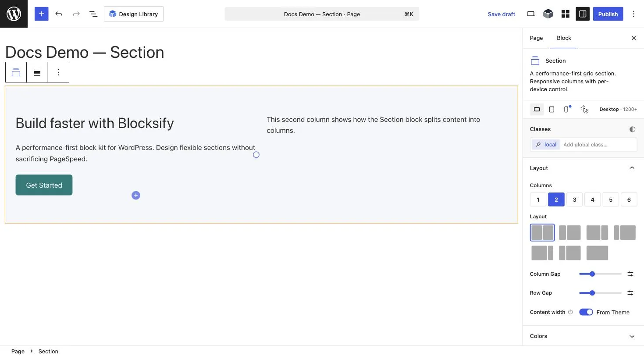Image resolution: width=644 pixels, height=356 pixels.
Task: Open the Design Library
Action: click(134, 14)
